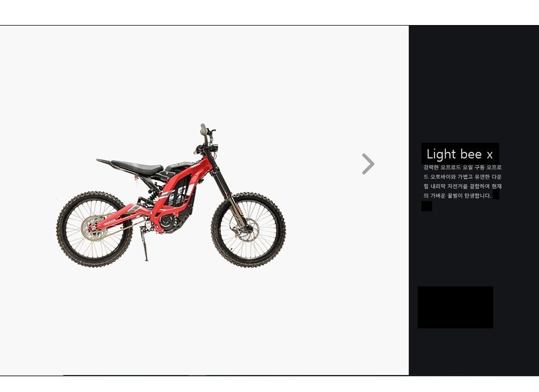The height and width of the screenshot is (392, 539).
Task: Click the headlight display on the handlebar
Action: click(216, 147)
